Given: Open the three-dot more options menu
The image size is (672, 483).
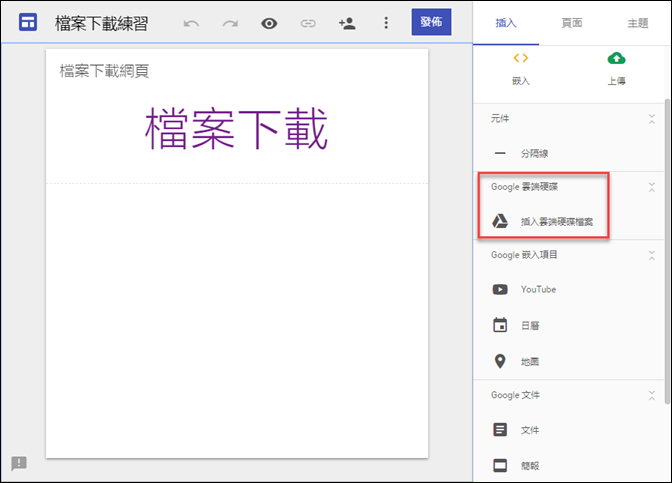Looking at the screenshot, I should [x=386, y=23].
